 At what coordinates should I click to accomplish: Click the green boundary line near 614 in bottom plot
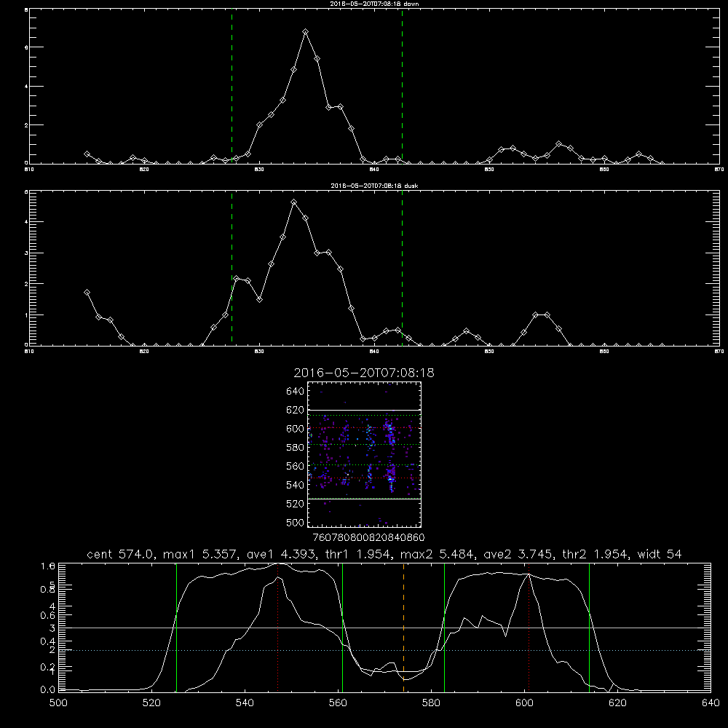[x=589, y=628]
